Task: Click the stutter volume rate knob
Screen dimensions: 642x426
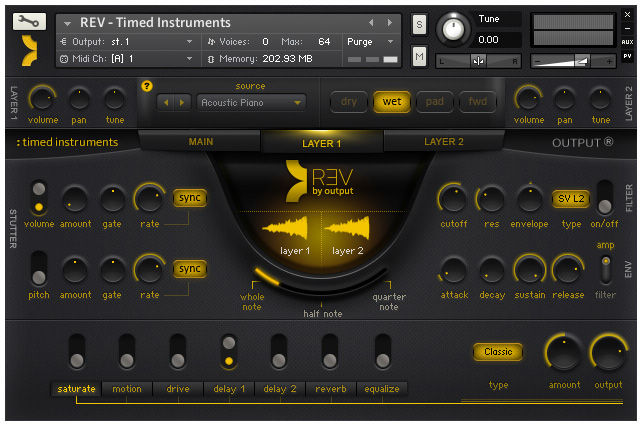Action: click(x=149, y=199)
